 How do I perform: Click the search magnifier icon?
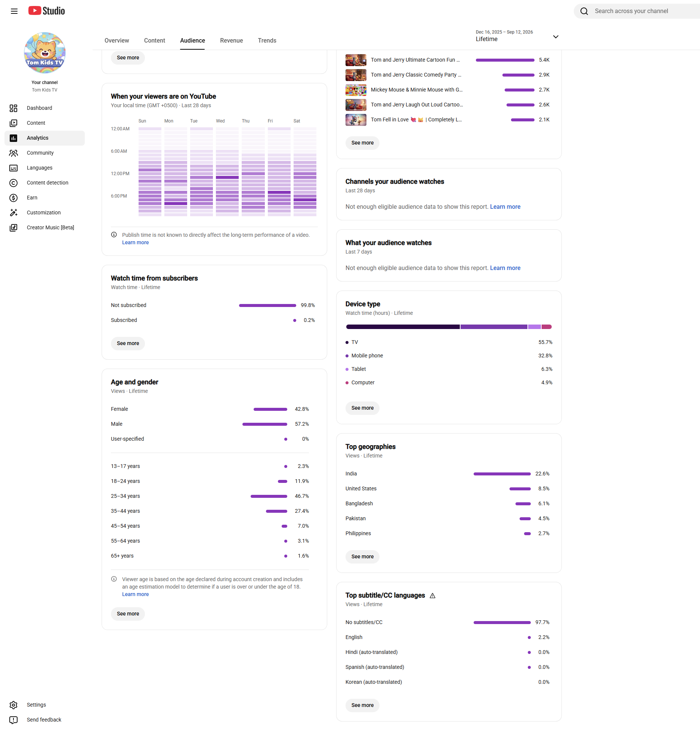584,11
